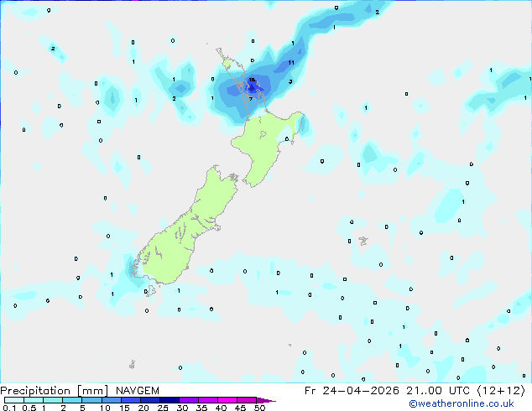Image resolution: width=532 pixels, height=411 pixels.
Task: Select the 35–40 mm legend swatch
Action: tap(208, 400)
